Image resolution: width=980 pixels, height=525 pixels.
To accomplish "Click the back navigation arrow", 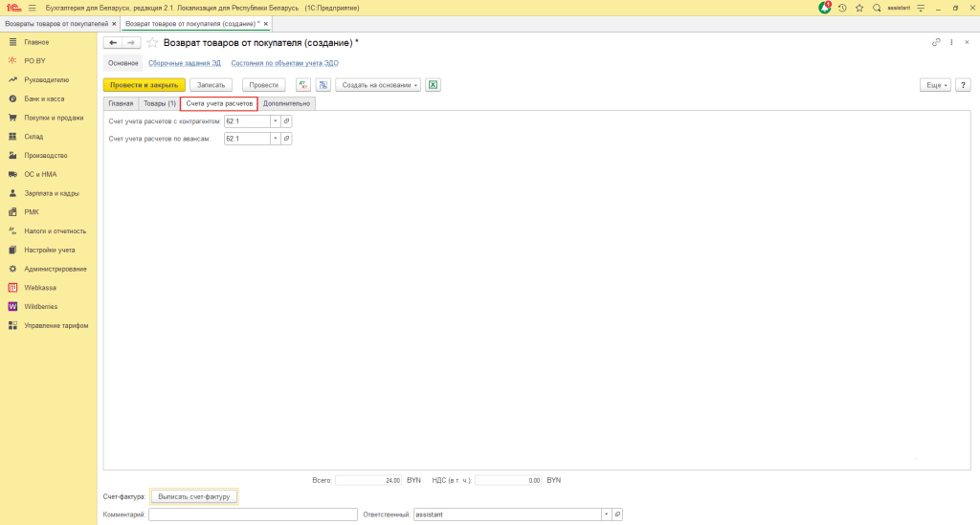I will pos(112,43).
